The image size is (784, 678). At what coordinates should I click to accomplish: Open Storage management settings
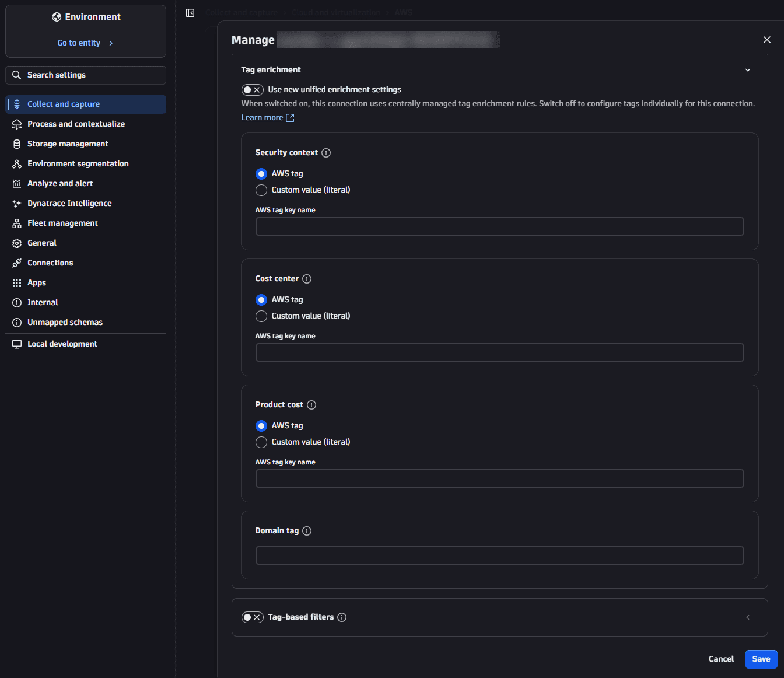(x=86, y=144)
